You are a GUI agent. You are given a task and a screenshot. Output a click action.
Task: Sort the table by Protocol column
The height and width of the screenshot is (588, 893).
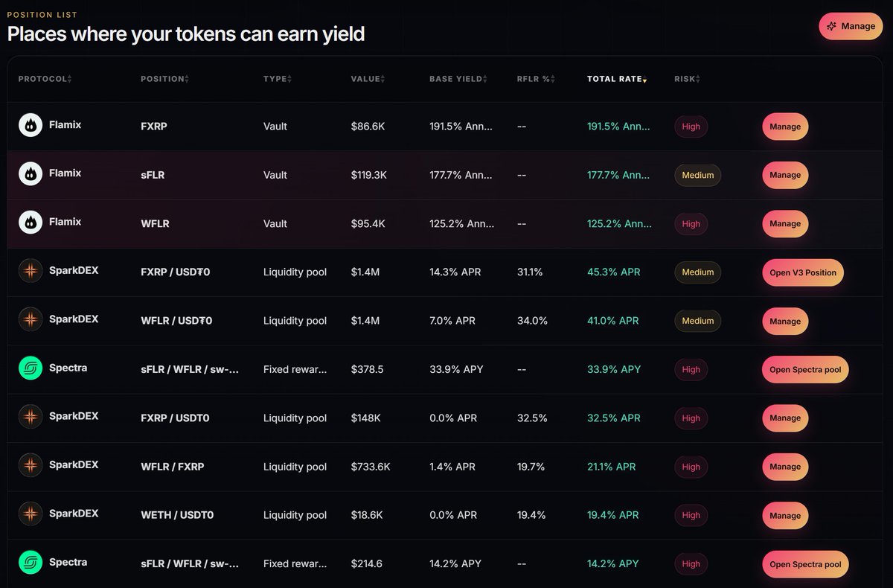[45, 79]
